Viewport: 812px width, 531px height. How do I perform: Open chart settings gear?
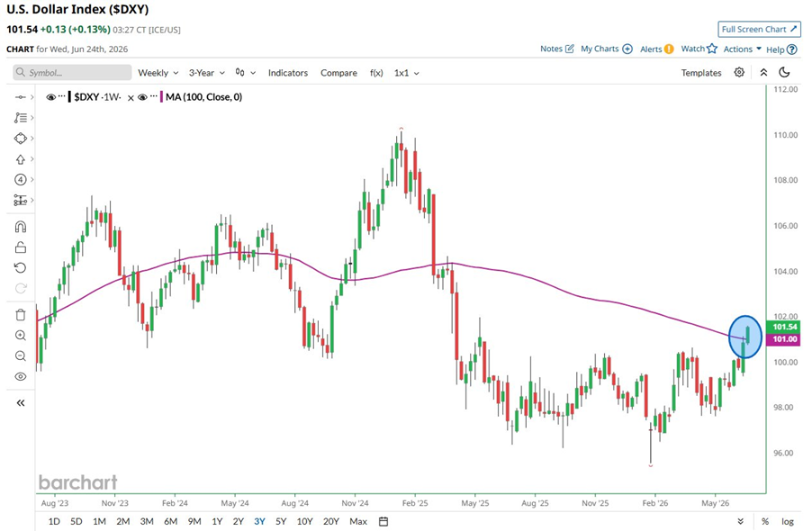[x=739, y=73]
